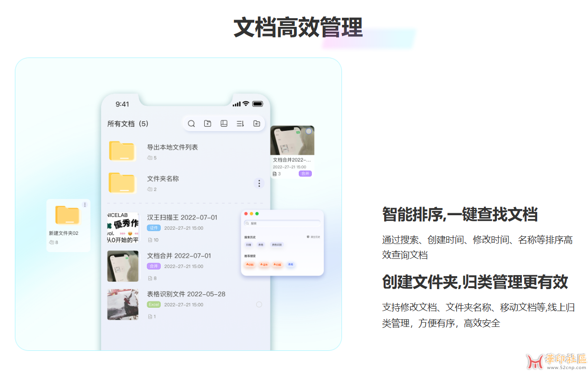Open the yellow folder for 导出本地文件列表
This screenshot has height=371, width=588.
tap(122, 150)
